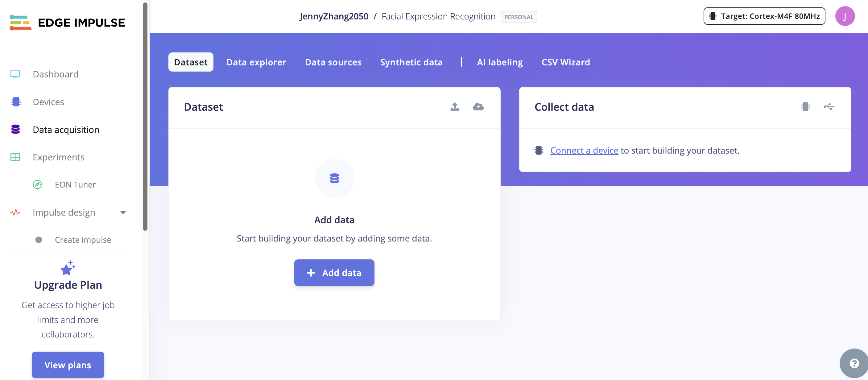Screen dimensions: 868x380
Task: Click the Target: Cortex-M4F 80MHz button
Action: pos(764,16)
